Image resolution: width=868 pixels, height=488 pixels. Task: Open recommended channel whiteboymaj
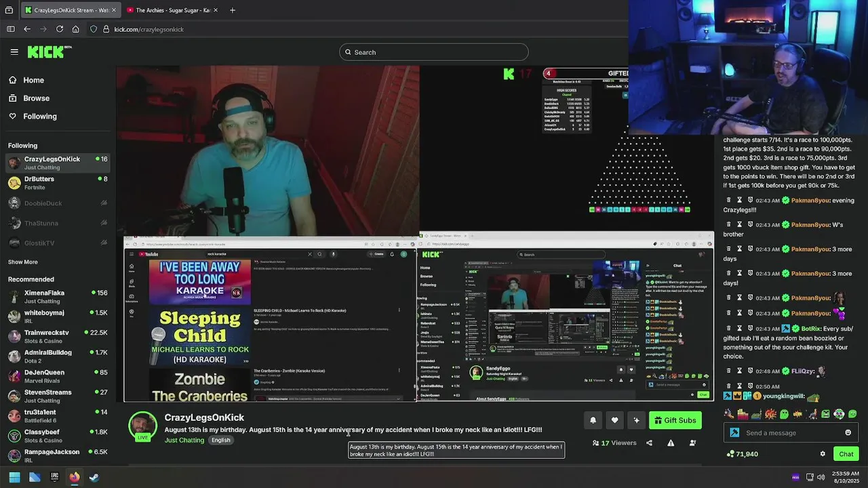[58, 317]
